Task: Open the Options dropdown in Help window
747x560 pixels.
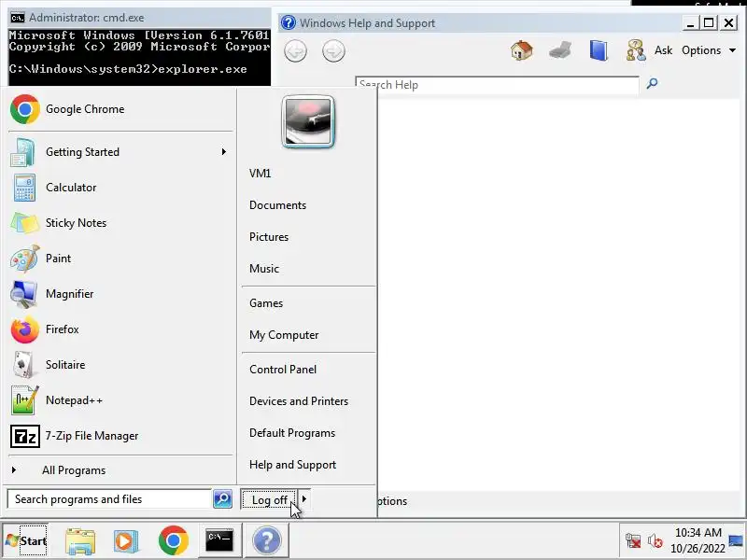Action: click(709, 50)
